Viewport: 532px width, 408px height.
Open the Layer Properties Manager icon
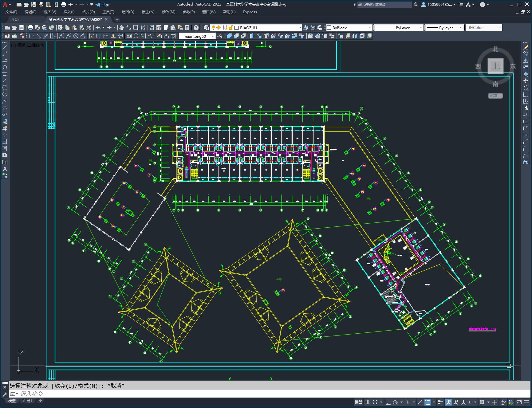click(206, 28)
